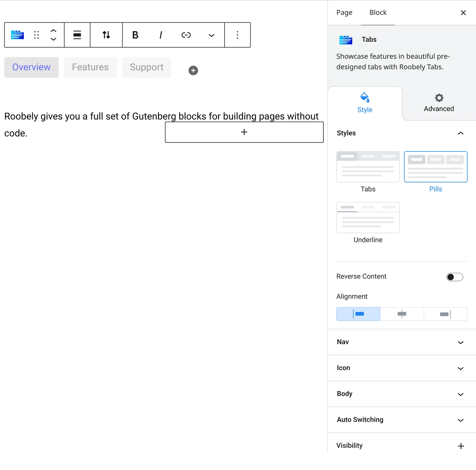The image size is (476, 470).
Task: Switch to the Block tab
Action: (x=378, y=12)
